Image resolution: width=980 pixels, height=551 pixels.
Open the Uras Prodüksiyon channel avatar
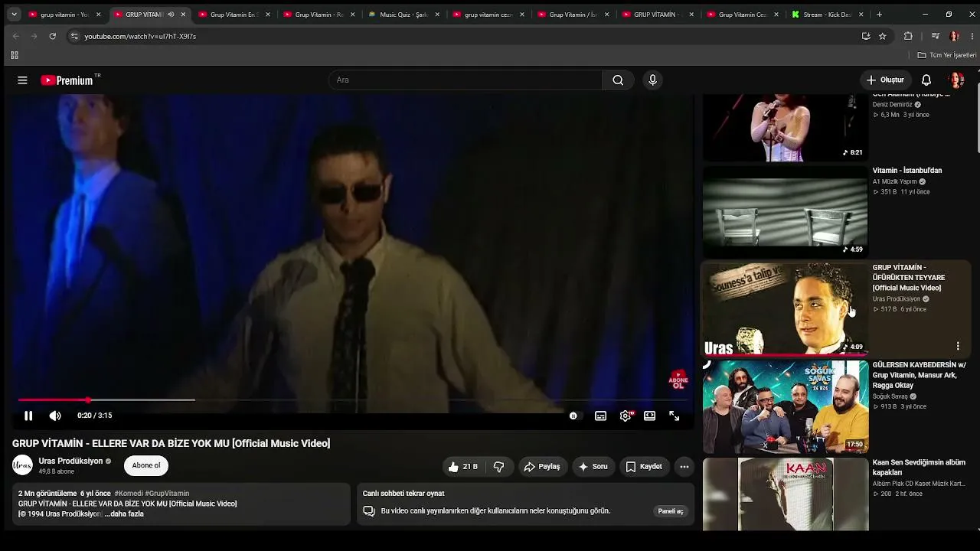[23, 465]
